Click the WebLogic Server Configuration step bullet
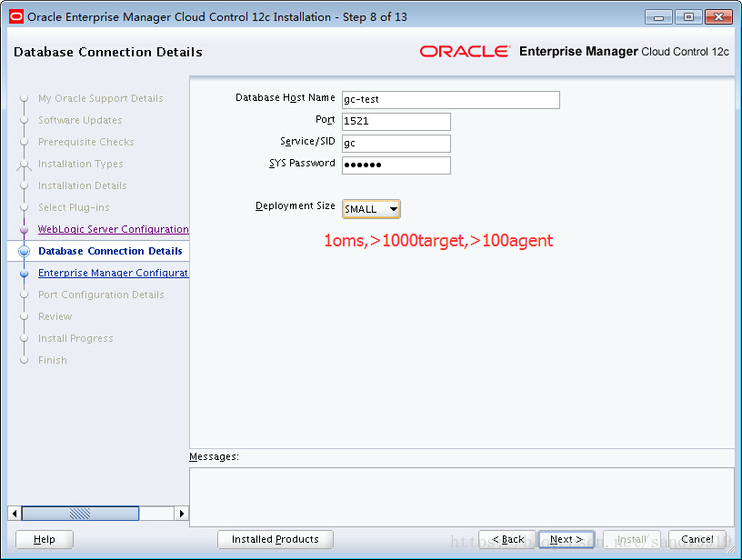This screenshot has height=560, width=742. click(x=25, y=229)
